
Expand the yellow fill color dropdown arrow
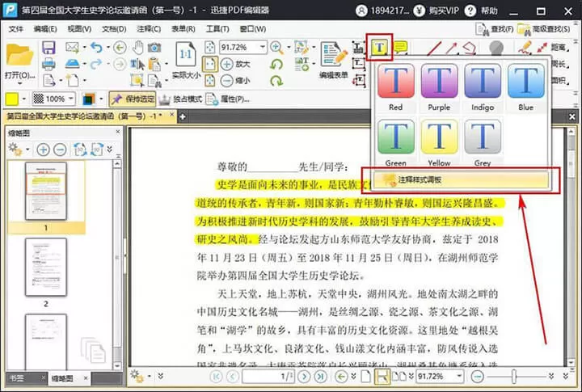pyautogui.click(x=24, y=99)
